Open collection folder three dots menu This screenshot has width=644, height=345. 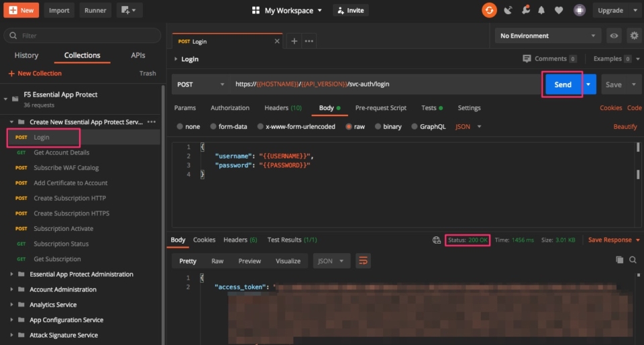[x=152, y=122]
